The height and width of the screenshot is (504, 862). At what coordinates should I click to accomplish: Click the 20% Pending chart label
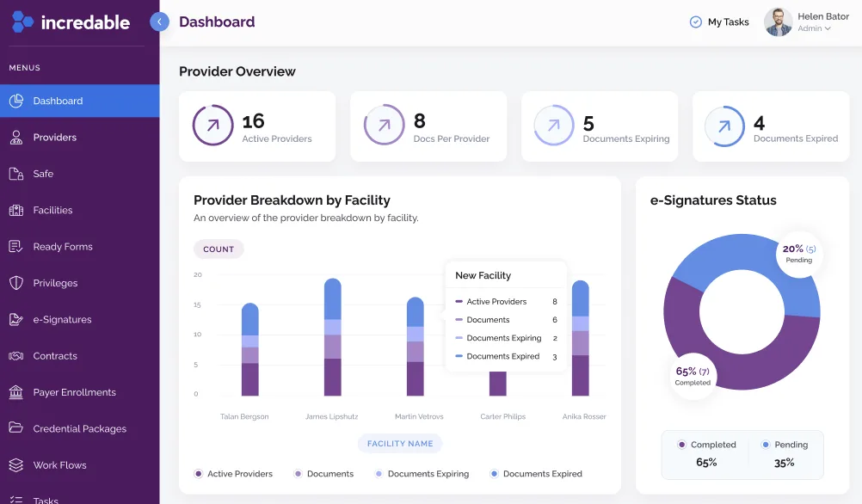click(x=799, y=254)
